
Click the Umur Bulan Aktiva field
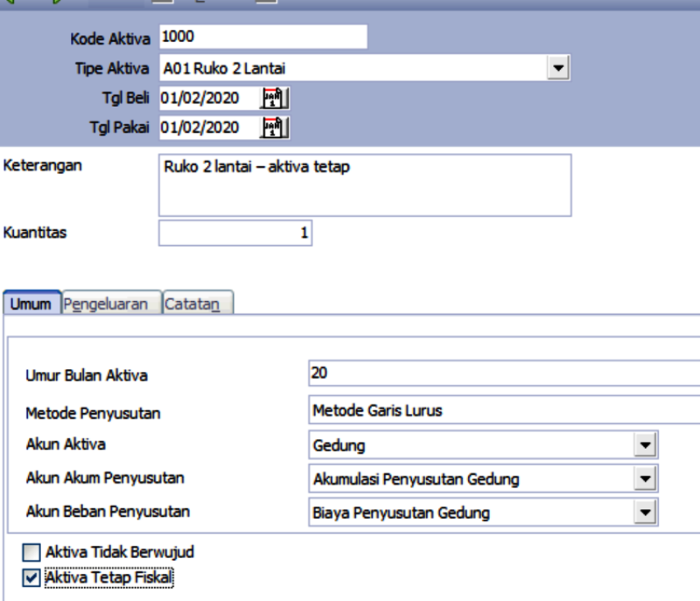click(x=504, y=374)
